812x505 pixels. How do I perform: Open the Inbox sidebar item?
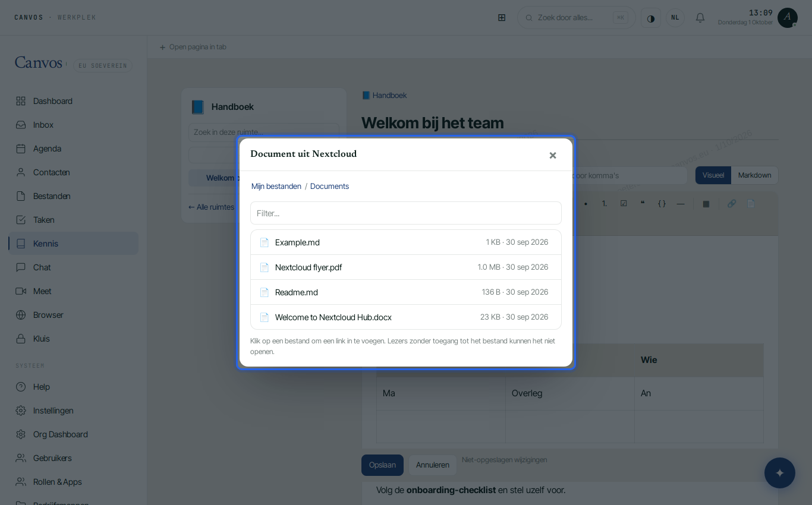click(x=73, y=125)
